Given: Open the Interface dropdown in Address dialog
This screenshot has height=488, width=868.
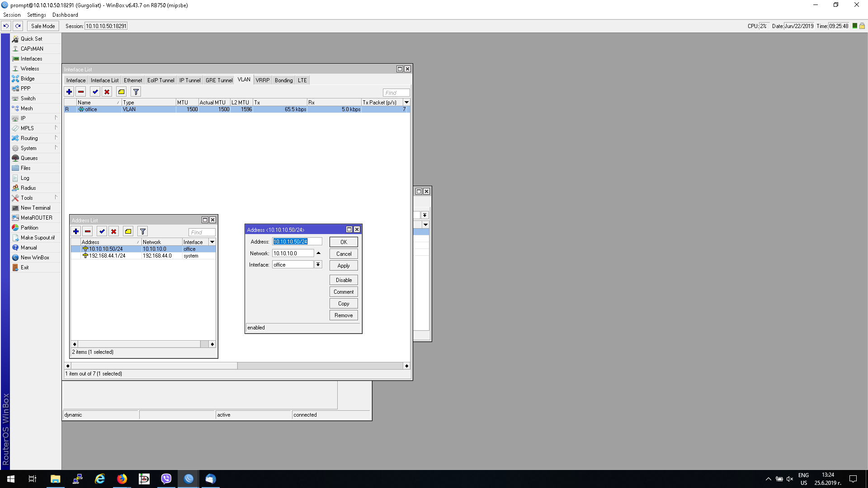Looking at the screenshot, I should coord(318,265).
